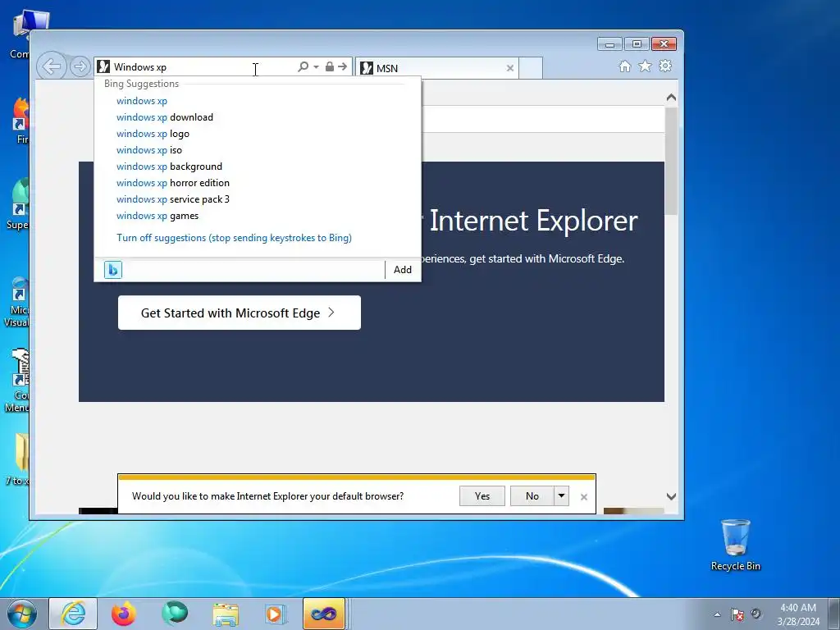Maximize the Internet Explorer window
This screenshot has width=840, height=630.
pyautogui.click(x=637, y=44)
